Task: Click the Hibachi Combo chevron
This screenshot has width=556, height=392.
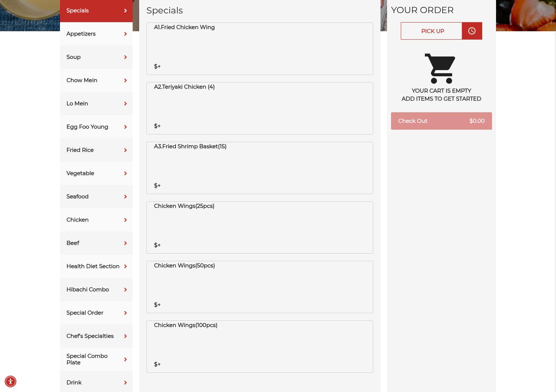Action: coord(125,290)
